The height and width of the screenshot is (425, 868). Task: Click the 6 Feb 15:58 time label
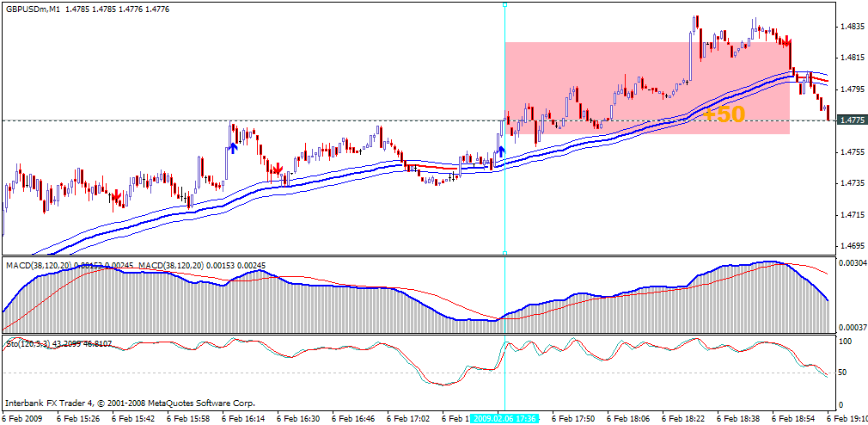click(189, 419)
